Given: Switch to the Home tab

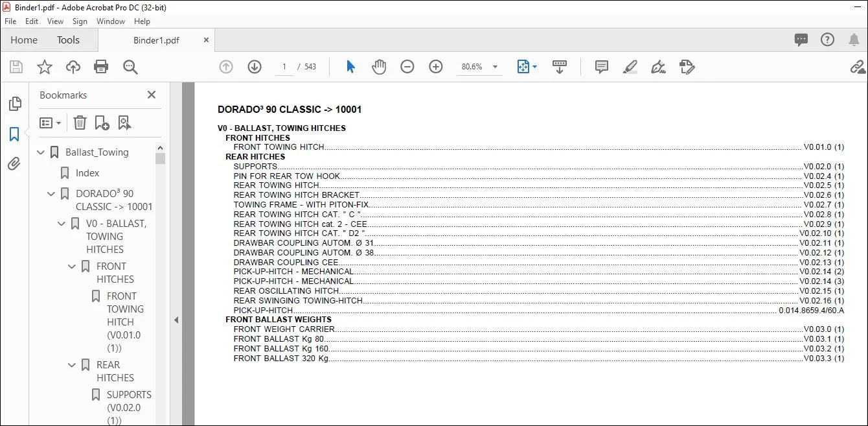Looking at the screenshot, I should [24, 40].
